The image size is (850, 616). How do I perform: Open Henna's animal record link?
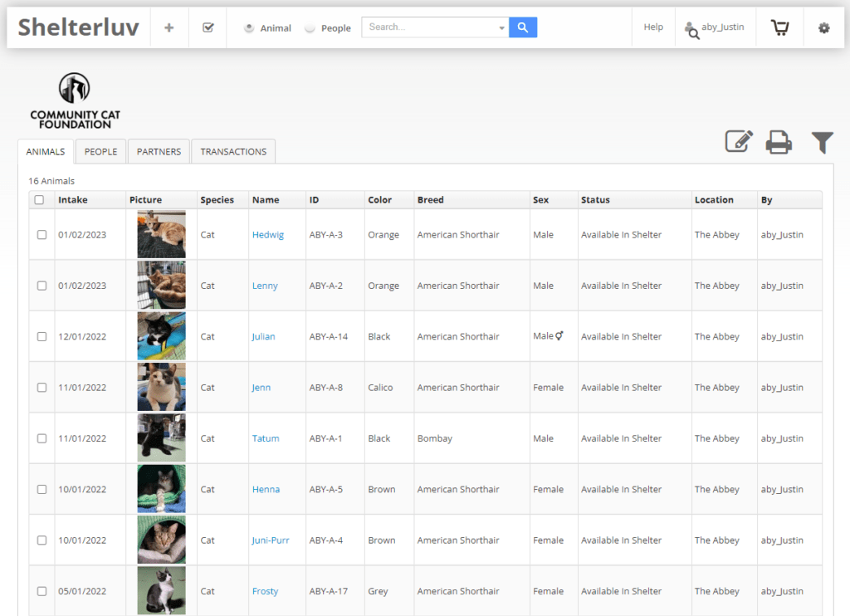point(266,490)
